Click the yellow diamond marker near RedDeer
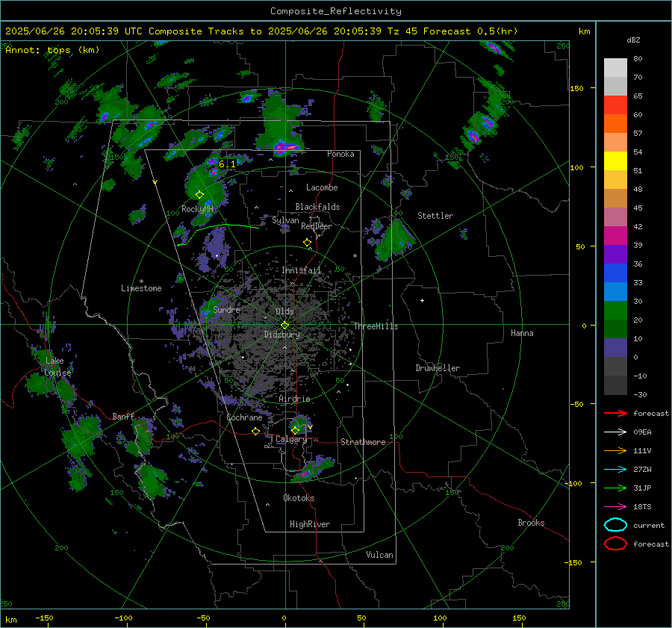The width and height of the screenshot is (672, 628). (x=307, y=243)
